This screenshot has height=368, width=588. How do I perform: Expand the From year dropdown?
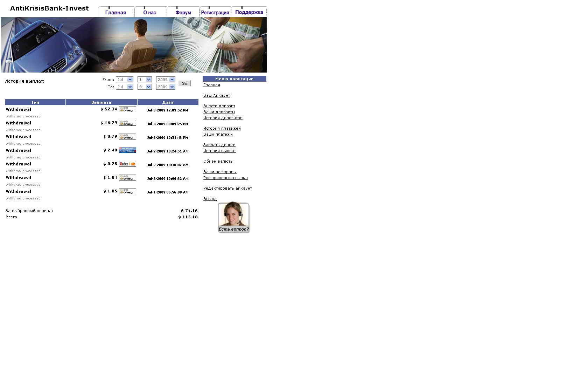point(166,80)
